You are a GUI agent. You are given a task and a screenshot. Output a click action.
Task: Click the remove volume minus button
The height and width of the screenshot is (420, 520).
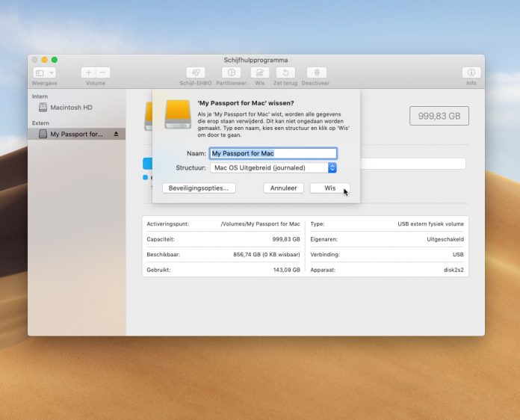pos(103,72)
